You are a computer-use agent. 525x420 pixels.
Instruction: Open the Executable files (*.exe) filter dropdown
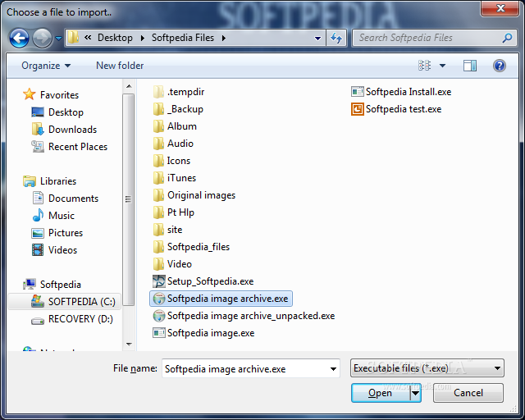tap(427, 368)
